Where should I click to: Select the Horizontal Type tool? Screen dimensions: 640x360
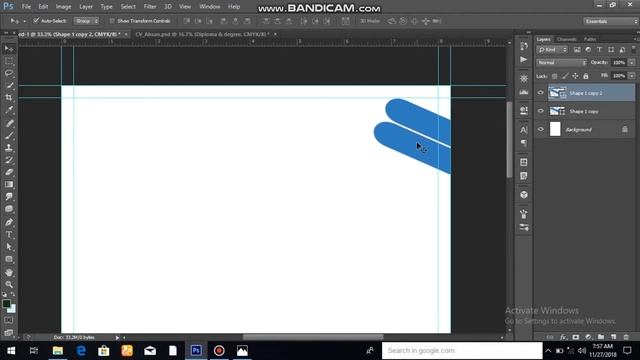9,235
